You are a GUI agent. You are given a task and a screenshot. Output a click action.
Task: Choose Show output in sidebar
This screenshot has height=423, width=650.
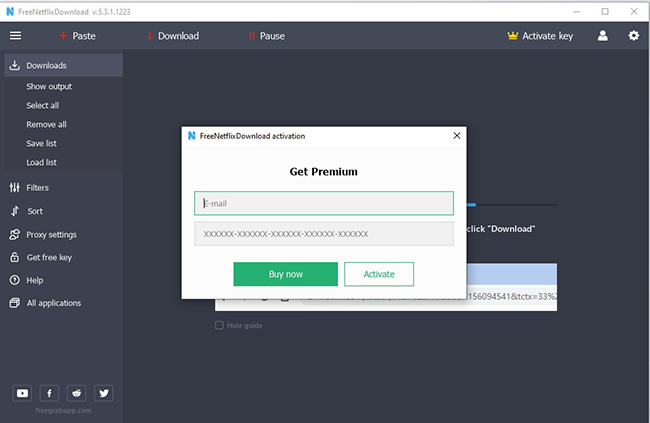[49, 86]
